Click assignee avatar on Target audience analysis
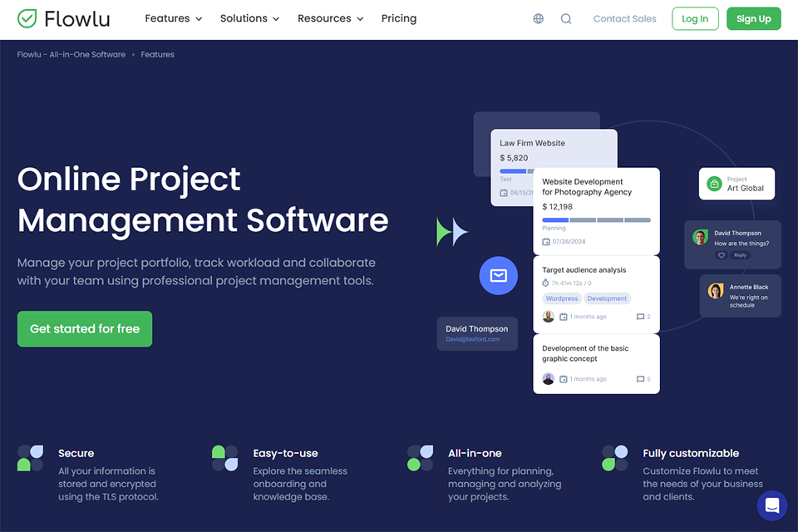 (x=548, y=316)
